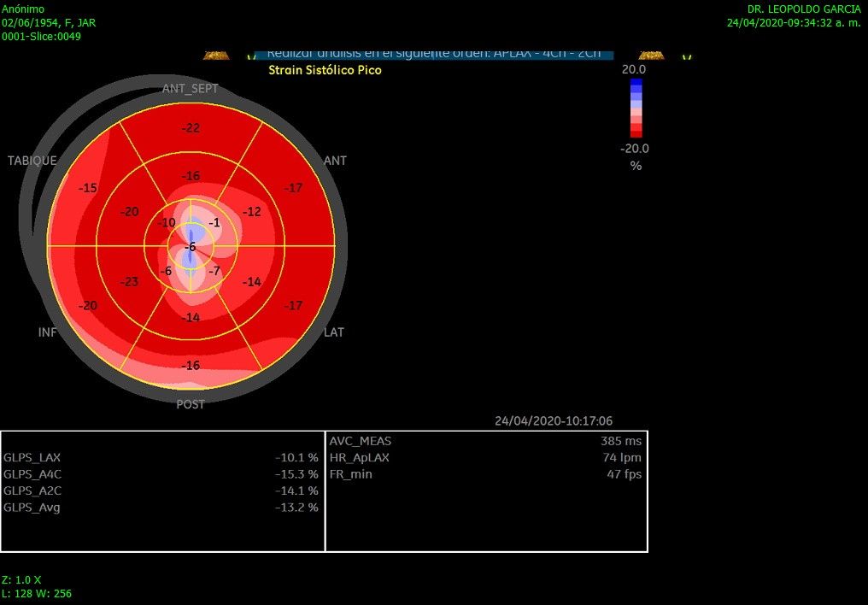Image resolution: width=868 pixels, height=605 pixels.
Task: Click the ANT_SEPT label on bull's-eye plot
Action: click(x=190, y=89)
